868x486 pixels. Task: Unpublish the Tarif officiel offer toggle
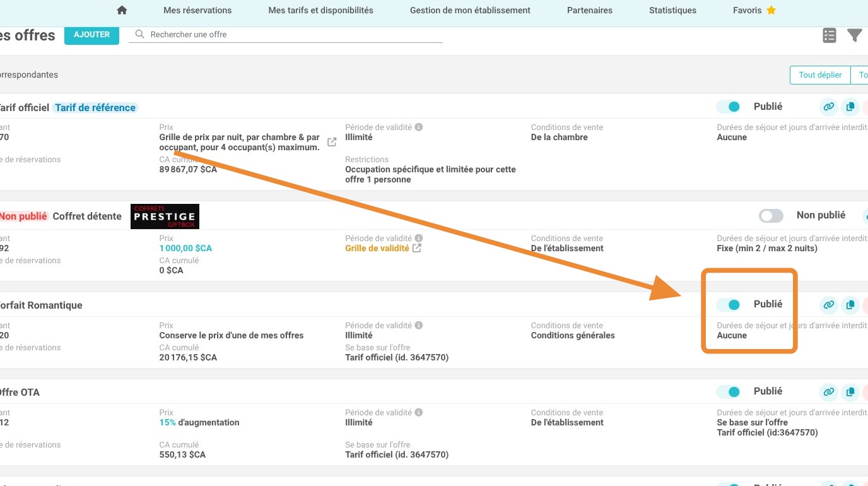(729, 107)
